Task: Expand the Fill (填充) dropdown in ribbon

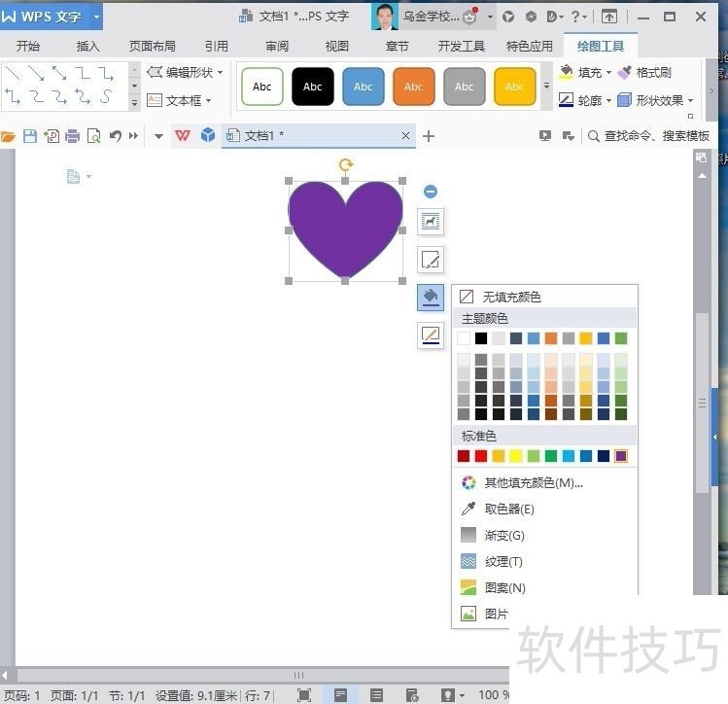Action: (x=609, y=73)
